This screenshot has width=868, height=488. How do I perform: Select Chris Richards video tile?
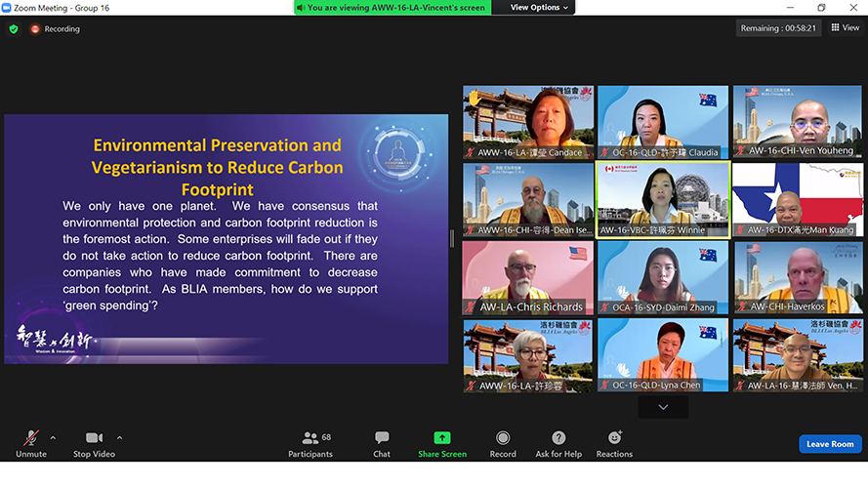(527, 277)
